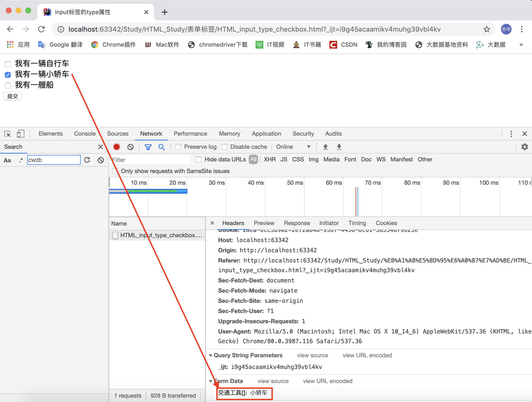
Task: Check the 我有一艘船 checkbox
Action: (x=8, y=85)
